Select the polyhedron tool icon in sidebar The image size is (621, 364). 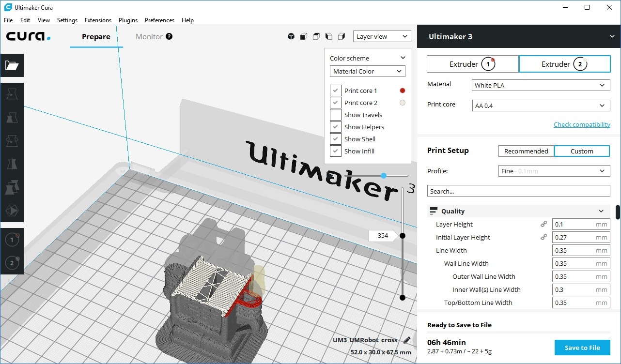pyautogui.click(x=12, y=211)
